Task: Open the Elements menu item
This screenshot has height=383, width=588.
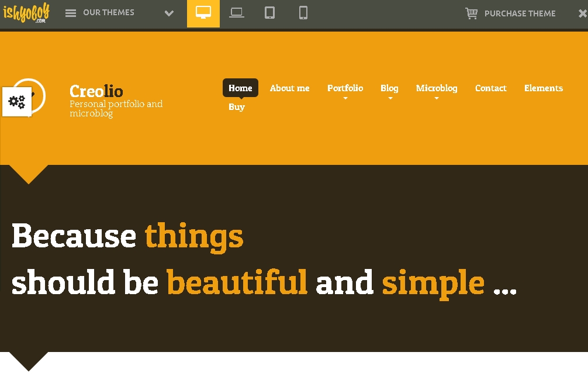Action: point(543,88)
